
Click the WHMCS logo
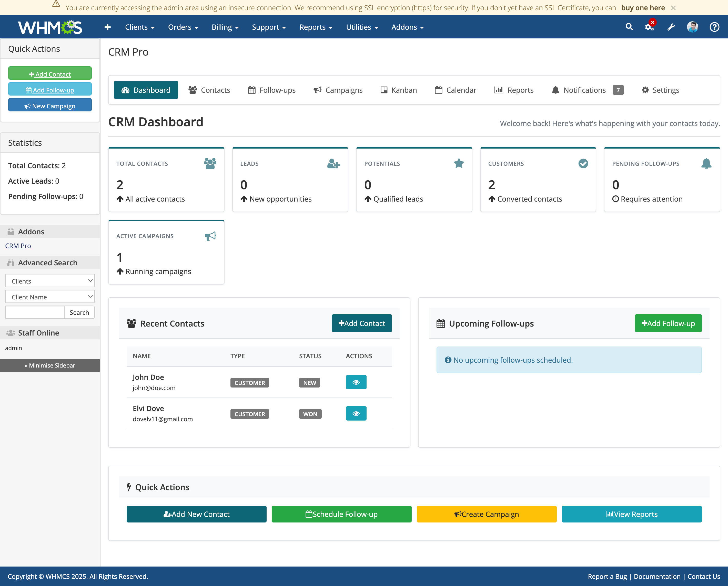click(50, 27)
